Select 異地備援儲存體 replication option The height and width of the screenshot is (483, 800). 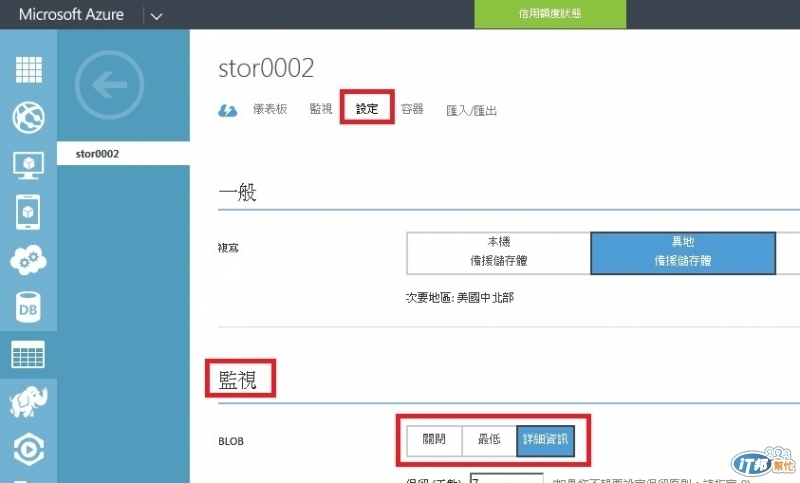pos(683,253)
